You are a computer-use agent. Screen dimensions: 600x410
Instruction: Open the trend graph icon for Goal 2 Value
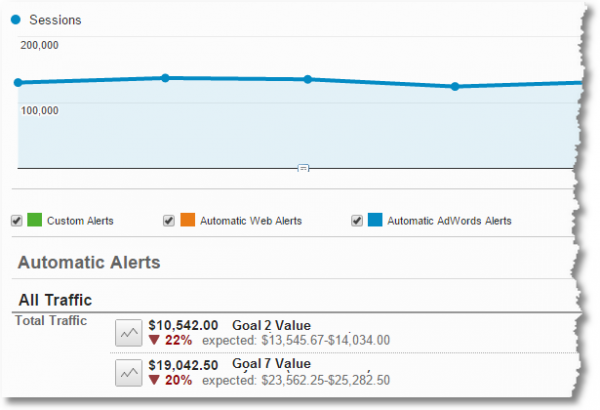pyautogui.click(x=128, y=332)
